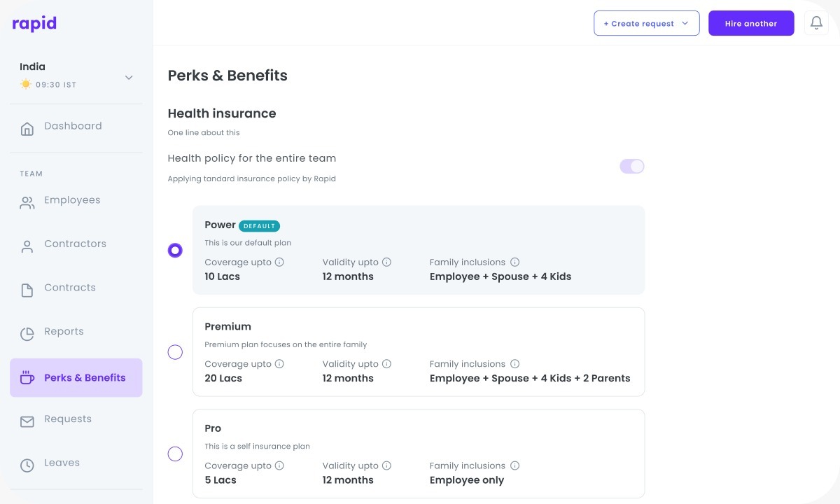
Task: Open Requests in the sidebar
Action: (67, 419)
